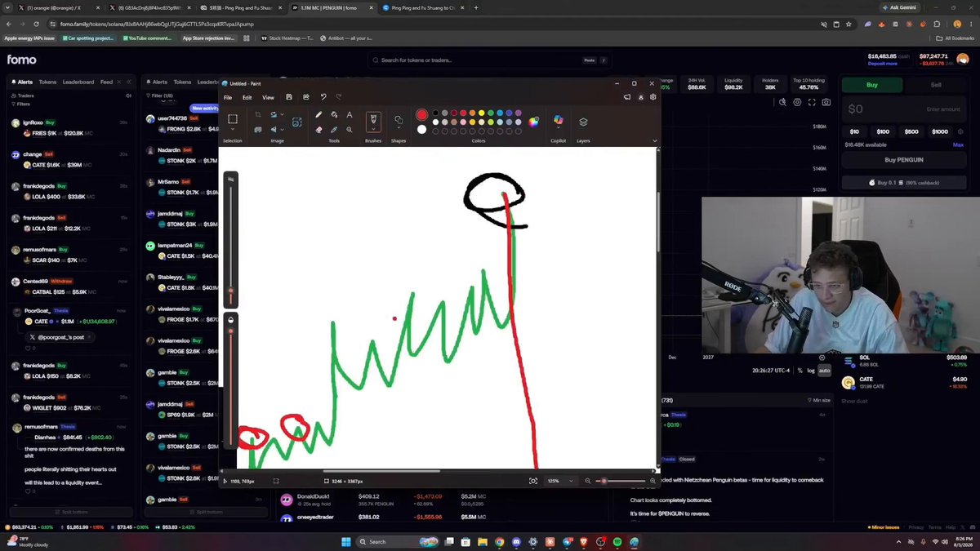
Task: Expand the Brushes dropdown in Paint
Action: (373, 129)
